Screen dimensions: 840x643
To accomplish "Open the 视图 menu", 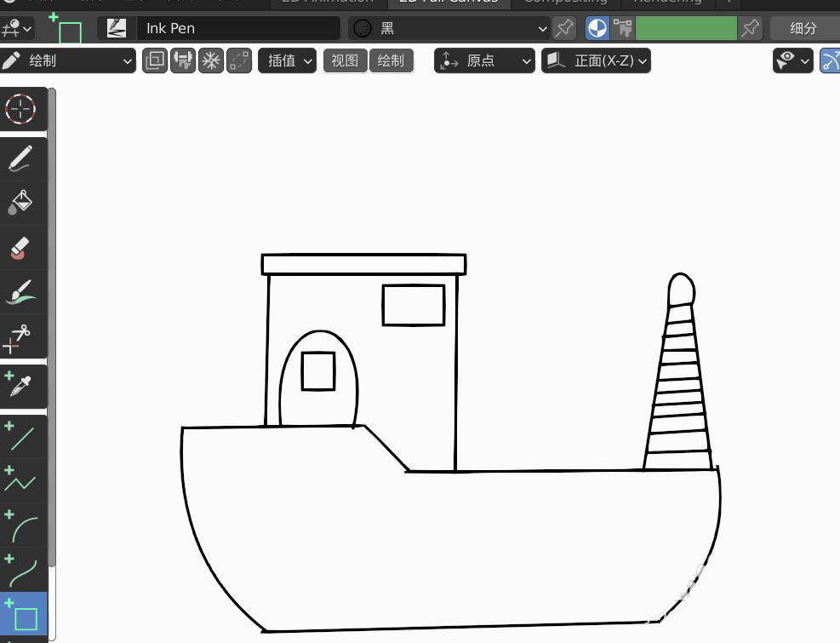I will pyautogui.click(x=345, y=61).
